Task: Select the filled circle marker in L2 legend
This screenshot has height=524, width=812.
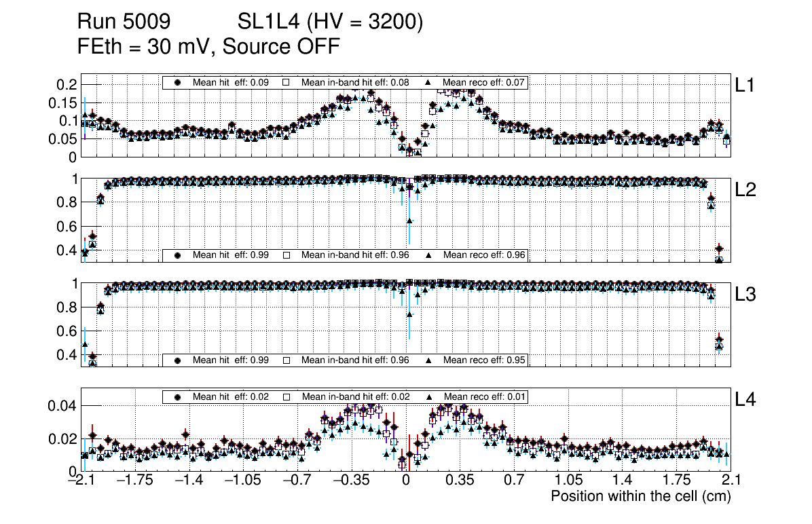Action: [178, 255]
